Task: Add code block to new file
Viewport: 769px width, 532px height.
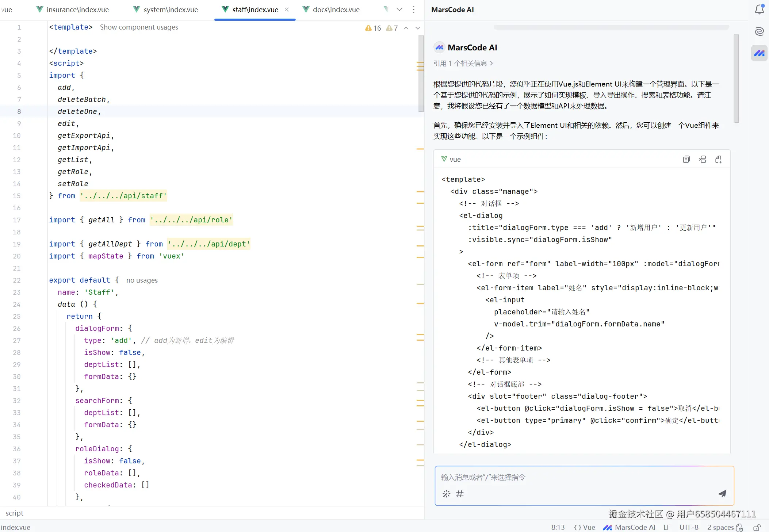Action: (718, 159)
